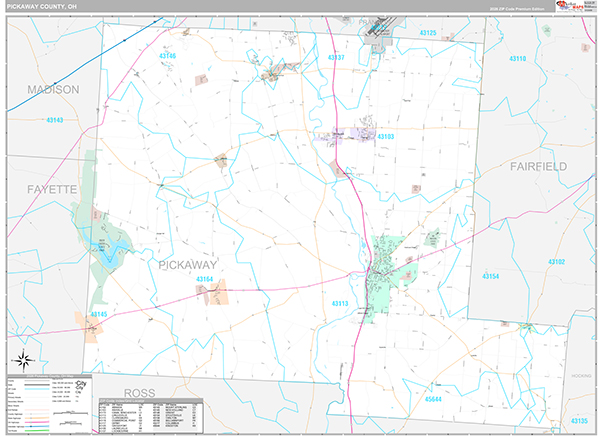Select ZIP code label 43145
The image size is (600, 436).
99,314
